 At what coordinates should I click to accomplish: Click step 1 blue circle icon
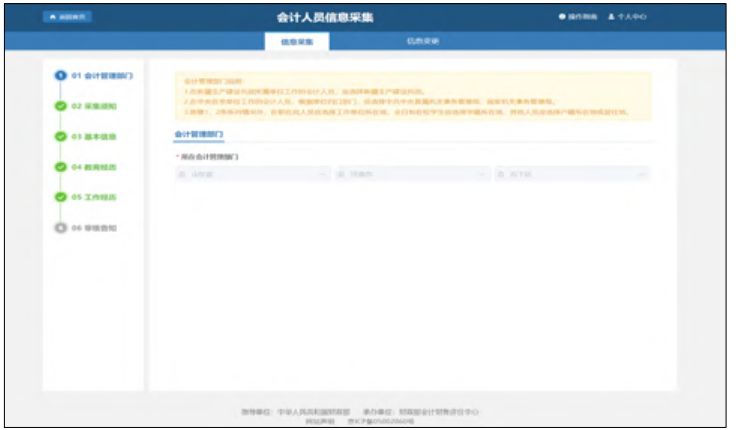click(x=60, y=76)
